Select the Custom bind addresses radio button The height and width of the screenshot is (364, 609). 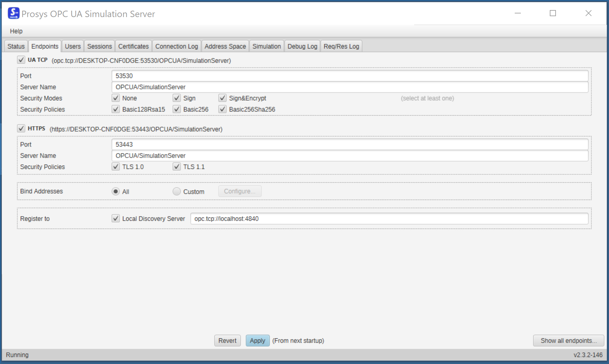(176, 191)
